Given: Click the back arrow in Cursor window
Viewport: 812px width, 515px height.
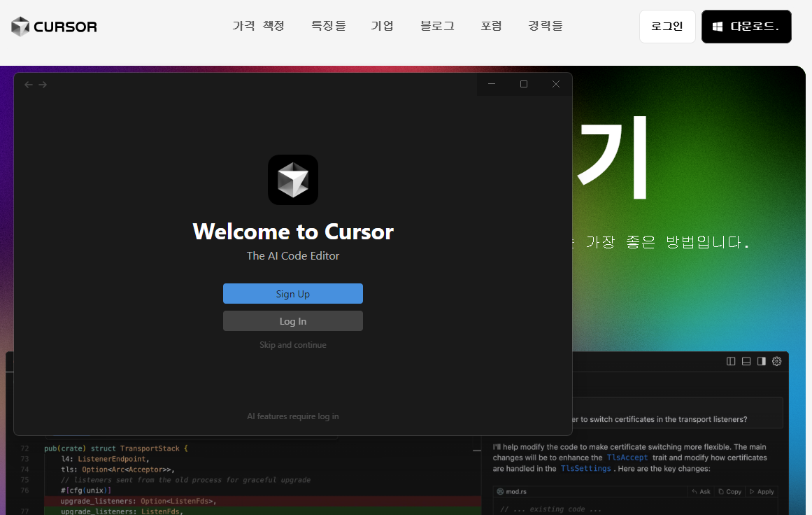Looking at the screenshot, I should tap(29, 85).
